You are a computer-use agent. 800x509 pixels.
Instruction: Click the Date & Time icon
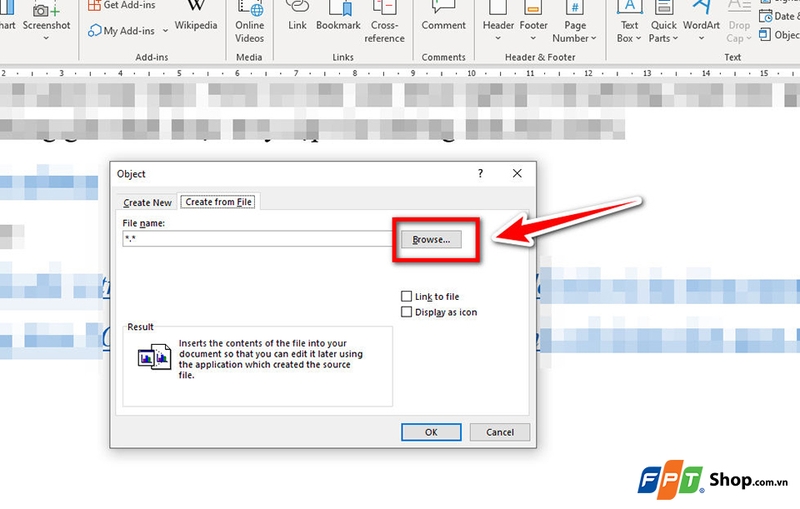click(765, 16)
